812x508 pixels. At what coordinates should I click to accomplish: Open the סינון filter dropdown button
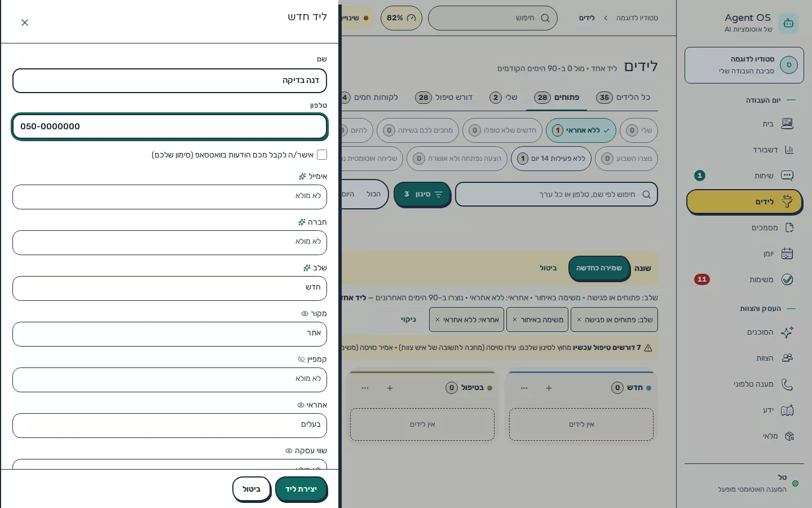[x=422, y=194]
